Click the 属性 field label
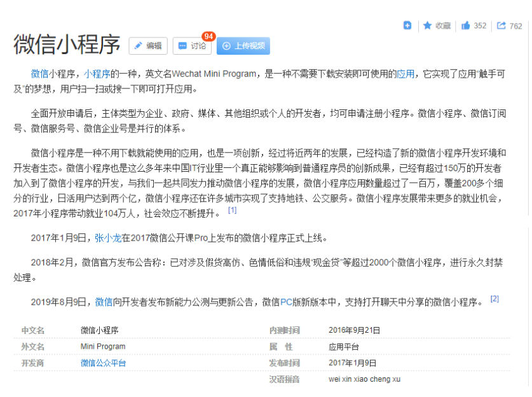 [280, 347]
